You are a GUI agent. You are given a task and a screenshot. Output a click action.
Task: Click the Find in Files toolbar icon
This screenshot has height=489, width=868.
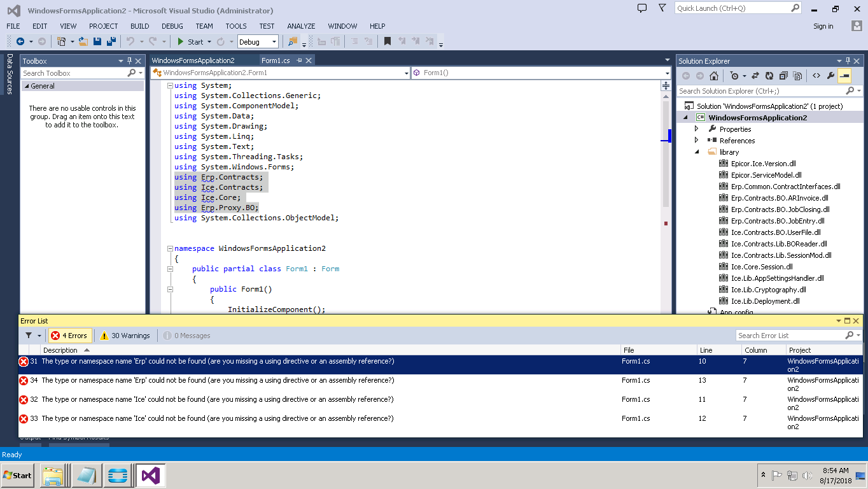(293, 41)
